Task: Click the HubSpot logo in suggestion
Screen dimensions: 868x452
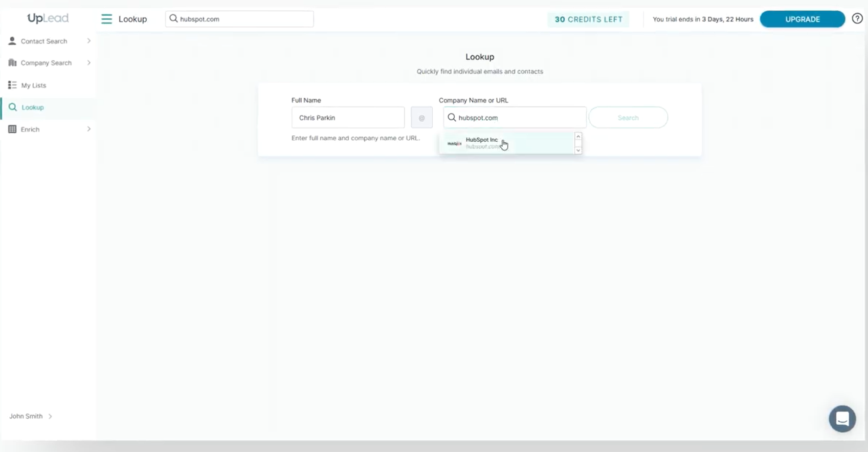Action: 454,144
